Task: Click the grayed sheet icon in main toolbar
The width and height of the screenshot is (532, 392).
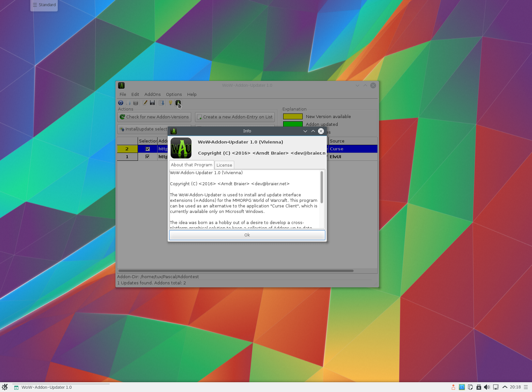Action: tap(128, 103)
